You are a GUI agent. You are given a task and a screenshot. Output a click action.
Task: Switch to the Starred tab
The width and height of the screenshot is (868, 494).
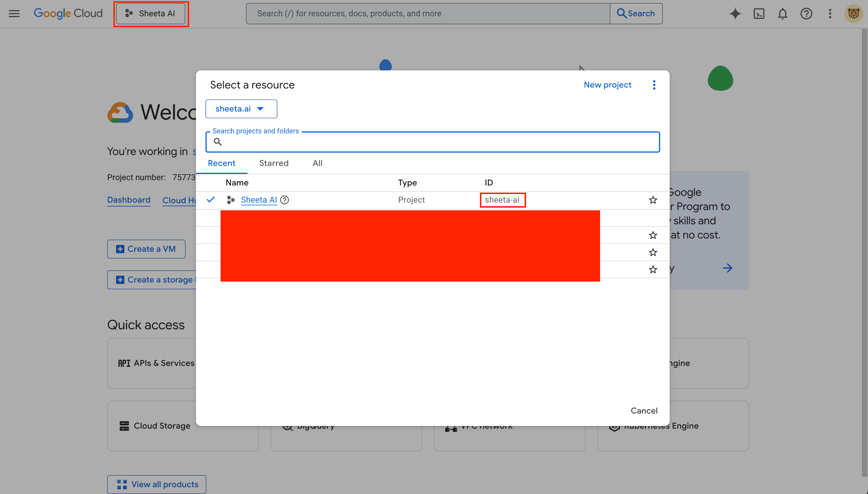[x=274, y=163]
